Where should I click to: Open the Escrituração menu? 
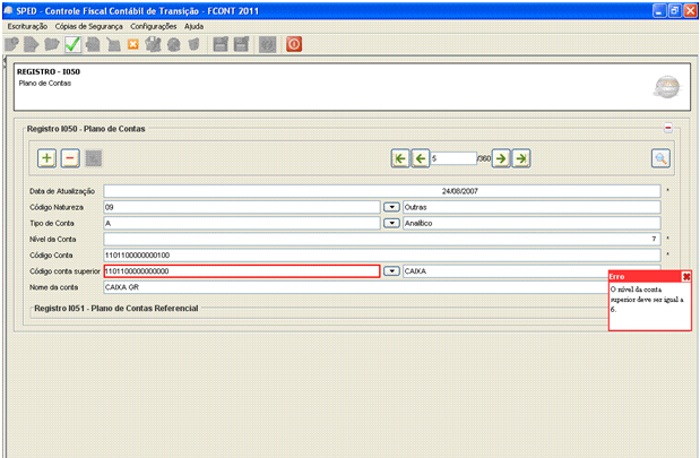click(x=27, y=26)
